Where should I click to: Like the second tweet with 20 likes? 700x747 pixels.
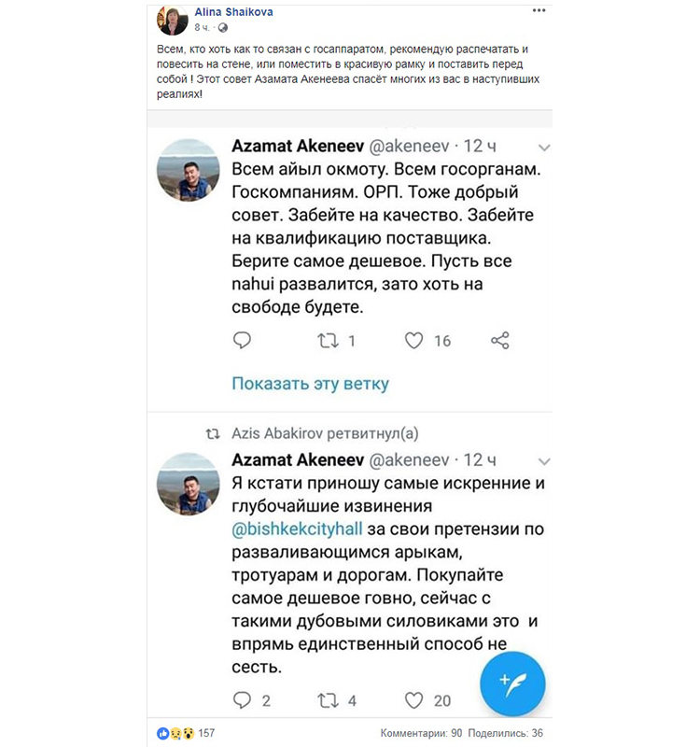(x=414, y=700)
